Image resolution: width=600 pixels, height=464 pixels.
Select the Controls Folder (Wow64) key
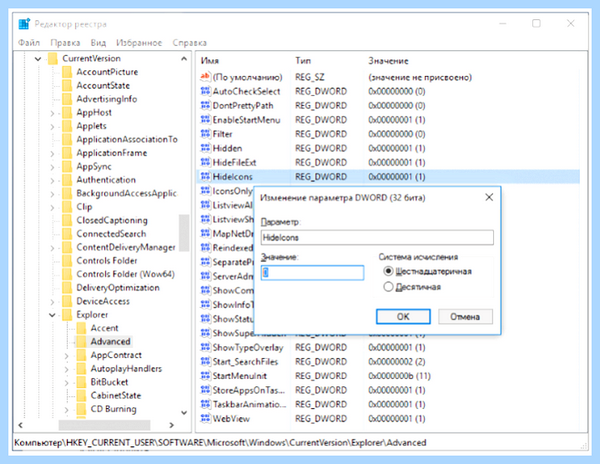(126, 274)
